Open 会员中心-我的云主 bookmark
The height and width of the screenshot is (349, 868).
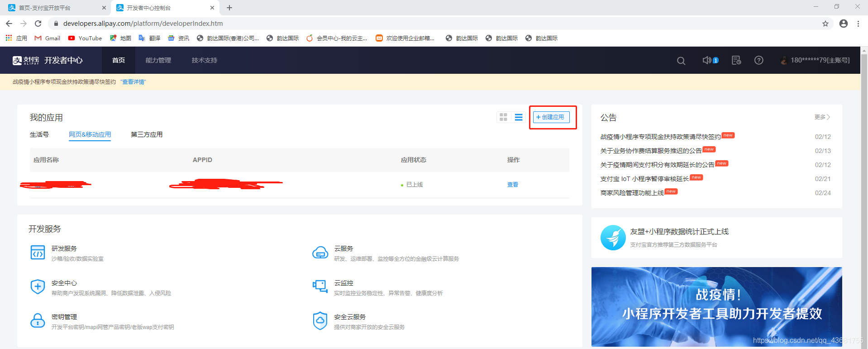337,38
